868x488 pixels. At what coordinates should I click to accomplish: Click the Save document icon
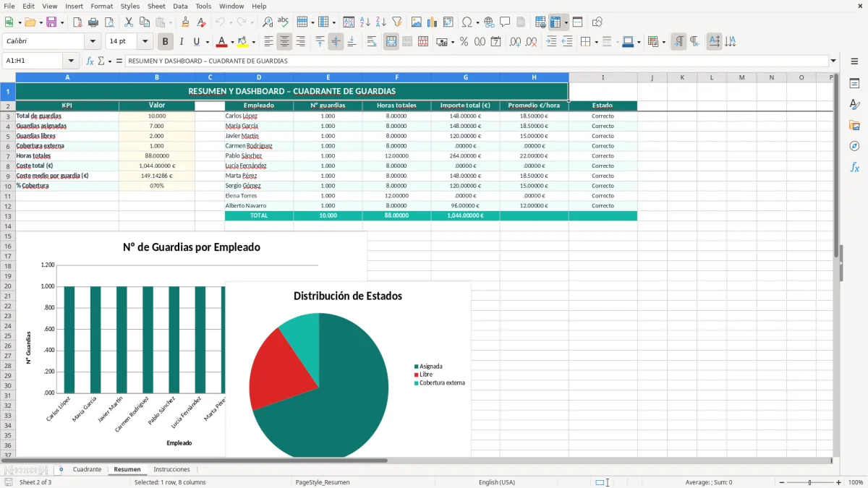pyautogui.click(x=51, y=22)
